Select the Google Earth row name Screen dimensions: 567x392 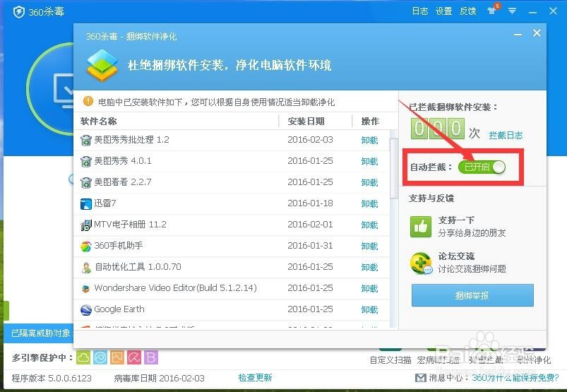tap(119, 309)
